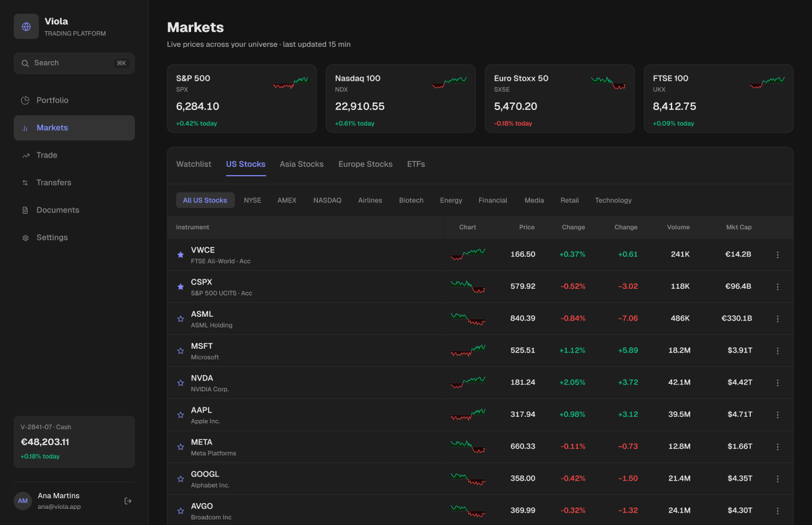Open the more options menu for MSFT
Viewport: 812px width, 525px height.
778,351
